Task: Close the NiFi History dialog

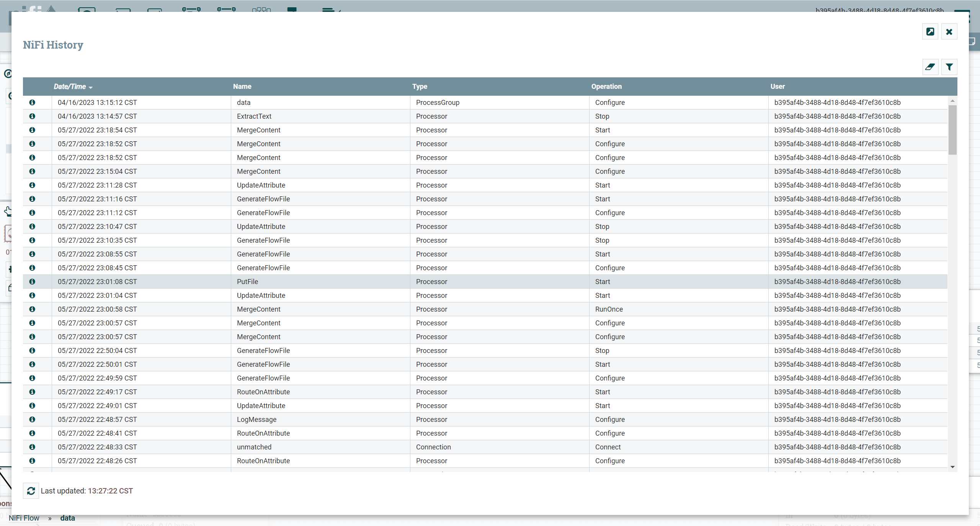Action: point(949,32)
